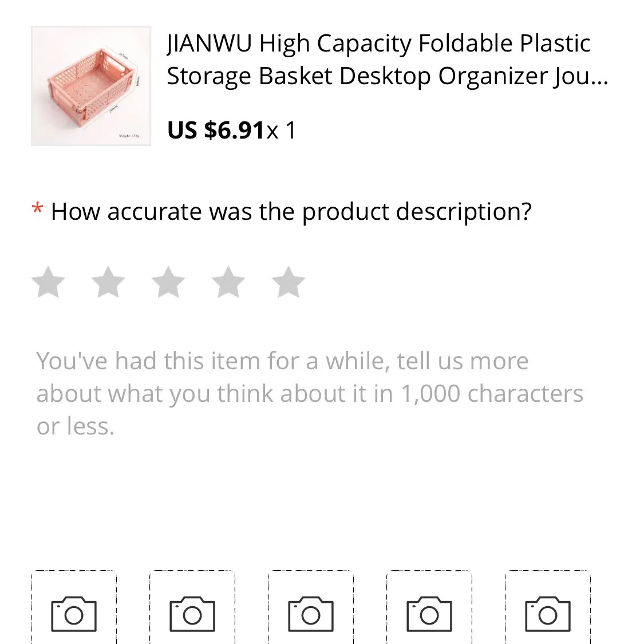The height and width of the screenshot is (644, 644).
Task: Upload image in second camera slot
Action: click(x=192, y=613)
